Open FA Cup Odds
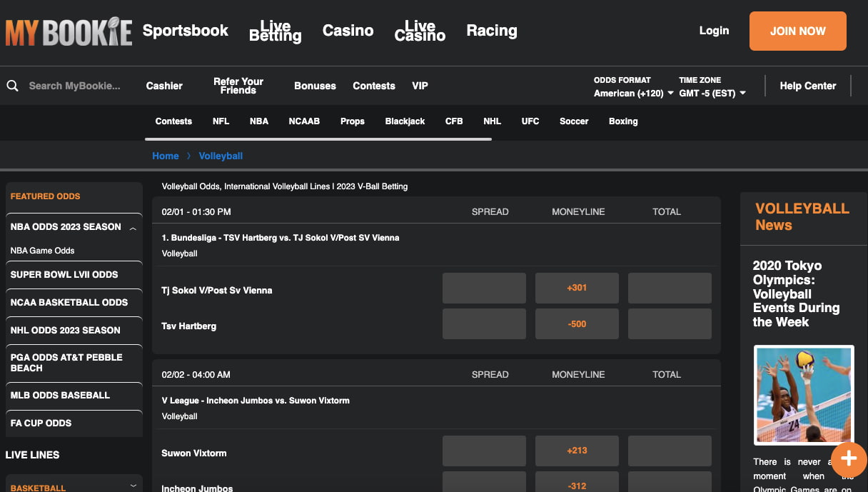The image size is (868, 492). (x=41, y=423)
